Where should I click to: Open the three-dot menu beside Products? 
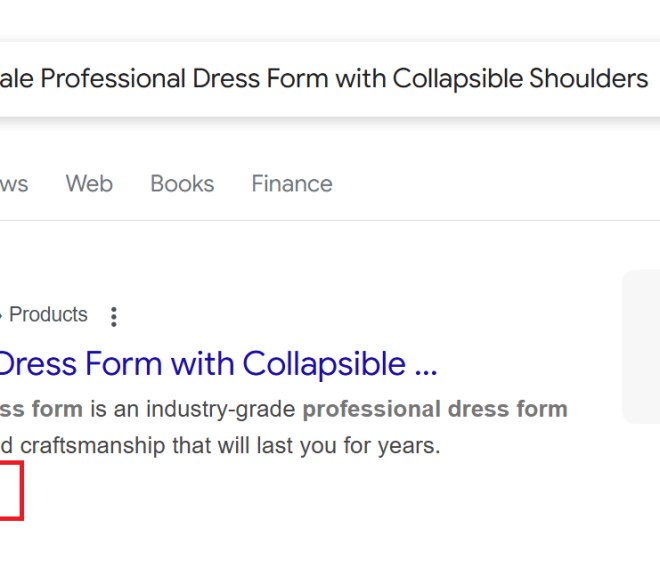[114, 316]
